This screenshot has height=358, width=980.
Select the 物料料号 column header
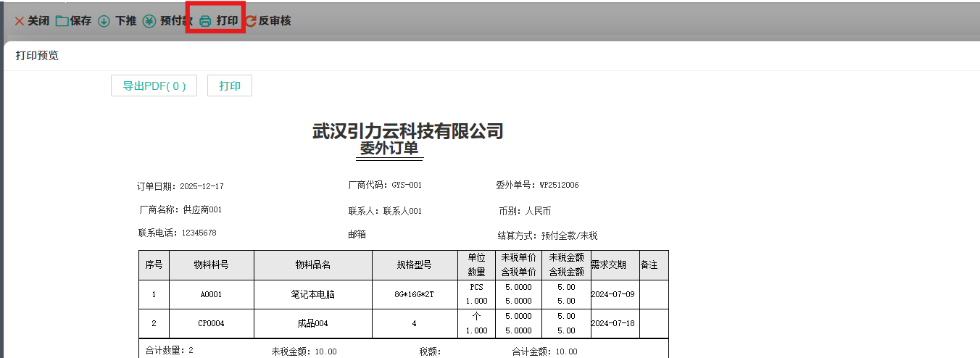pos(211,265)
